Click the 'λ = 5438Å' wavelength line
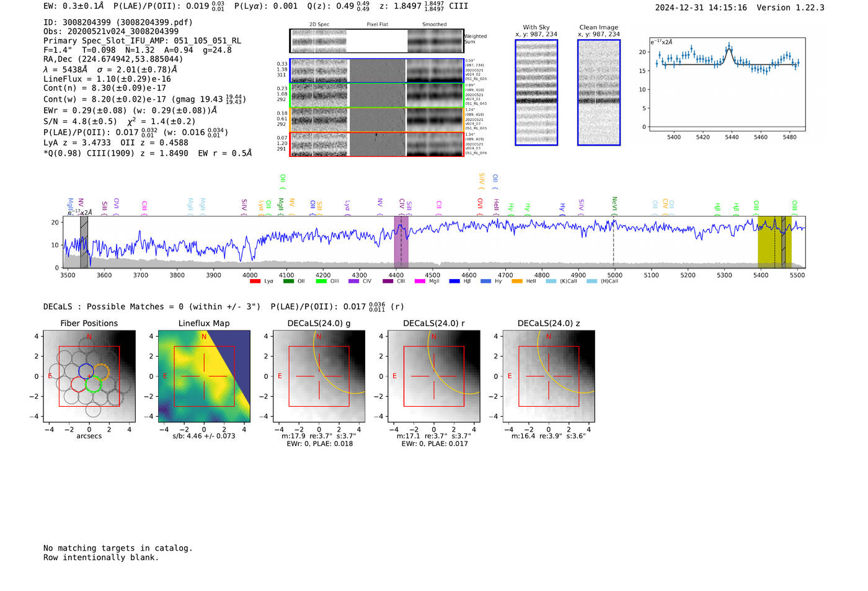 click(66, 69)
